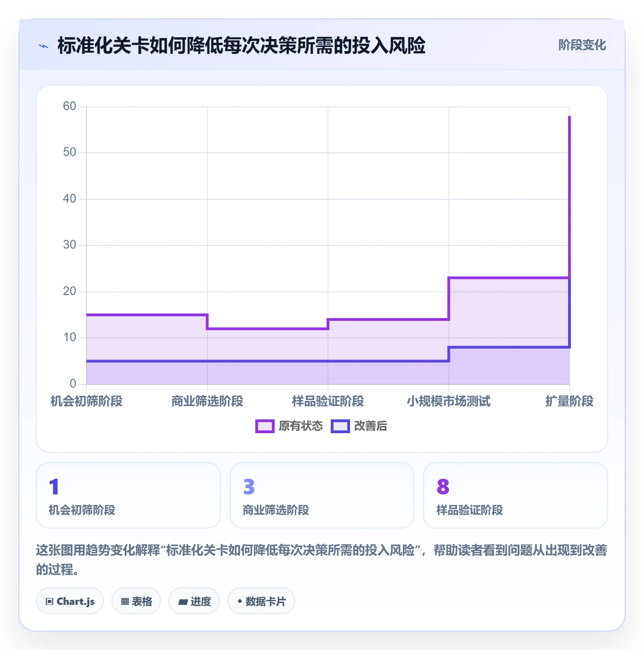Click y-axis value 10
The image size is (644, 650).
pyautogui.click(x=69, y=337)
